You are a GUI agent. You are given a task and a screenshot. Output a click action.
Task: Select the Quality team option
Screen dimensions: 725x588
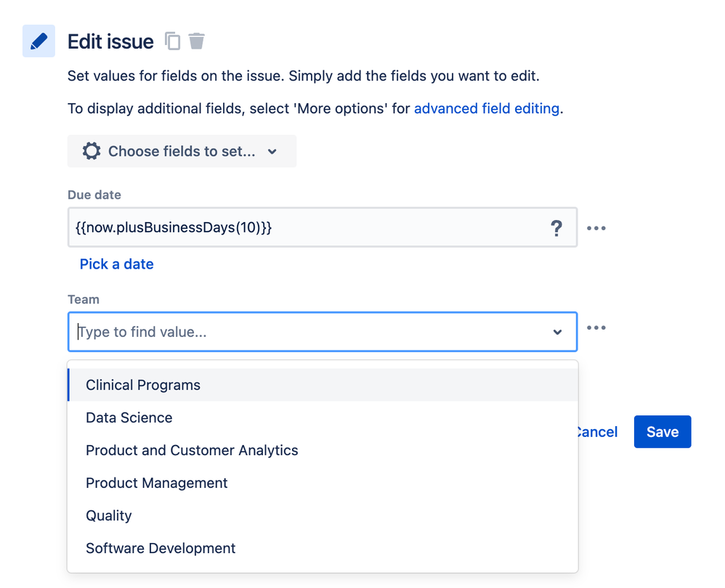coord(109,515)
